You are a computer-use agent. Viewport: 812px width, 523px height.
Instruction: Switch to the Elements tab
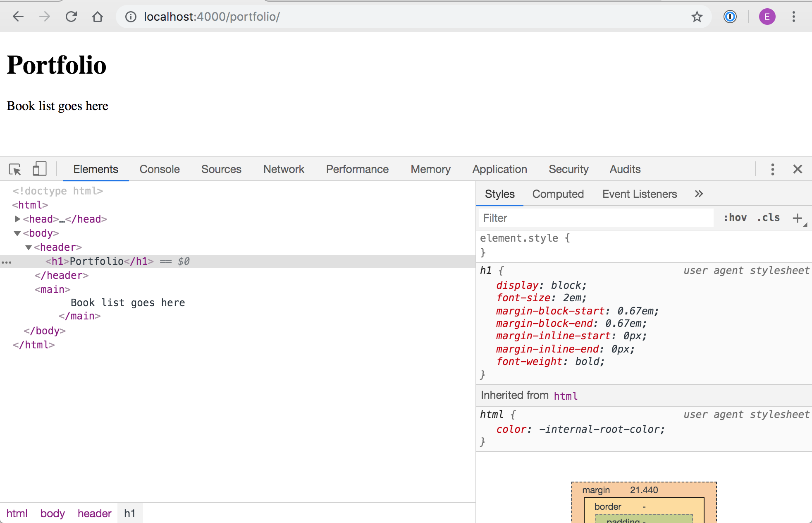96,169
